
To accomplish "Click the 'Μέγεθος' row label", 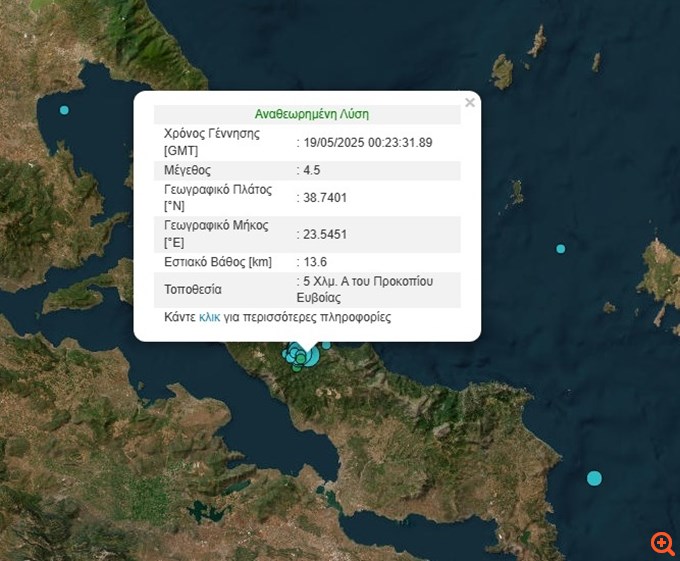I will pyautogui.click(x=187, y=170).
